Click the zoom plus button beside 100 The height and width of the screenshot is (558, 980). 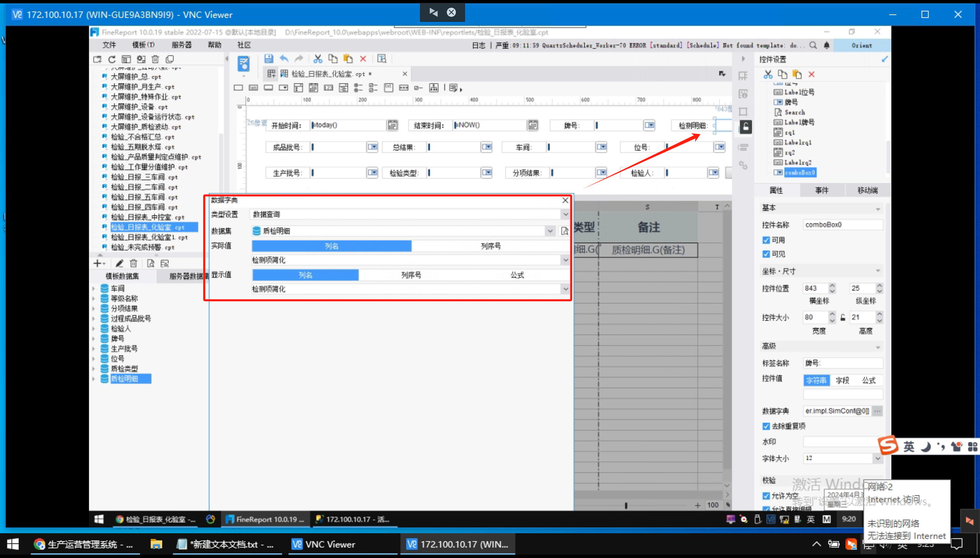pos(697,505)
